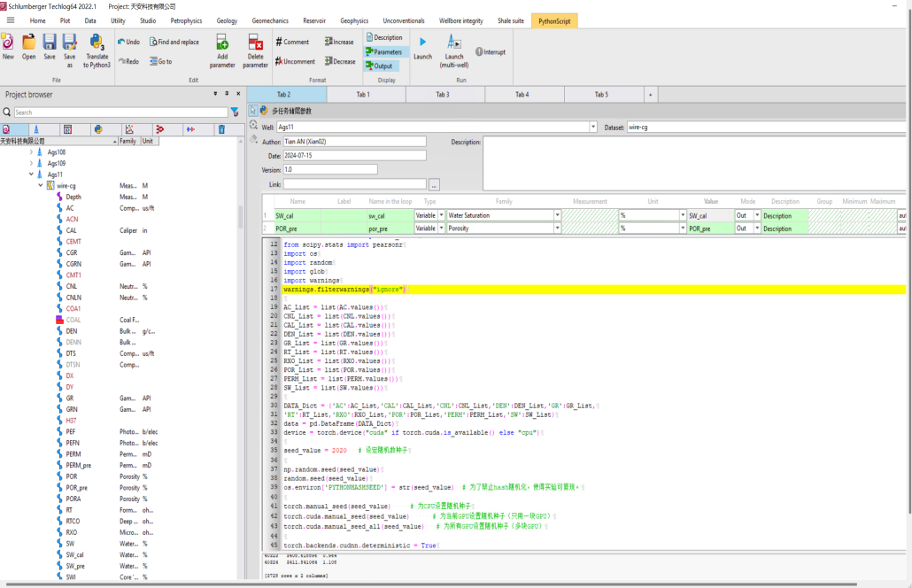Click the Translate to Python3 icon
Viewport: 912px width, 588px height.
(x=97, y=43)
